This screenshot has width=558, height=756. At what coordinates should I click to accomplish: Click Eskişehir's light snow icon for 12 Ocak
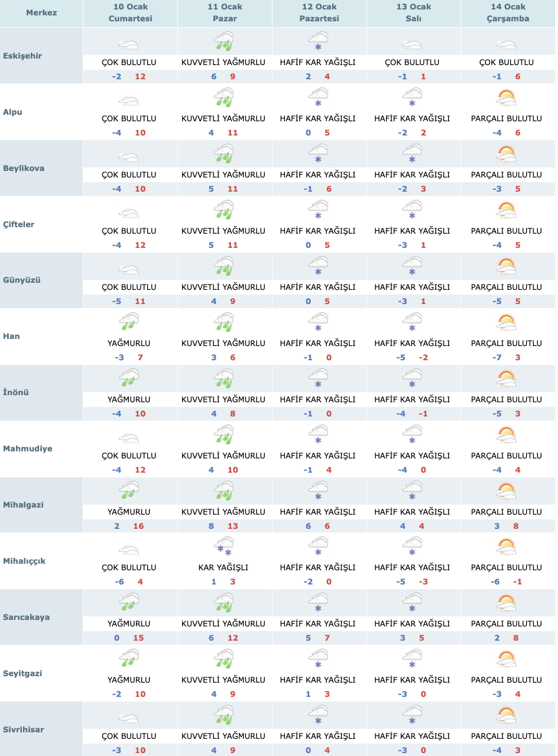(318, 42)
